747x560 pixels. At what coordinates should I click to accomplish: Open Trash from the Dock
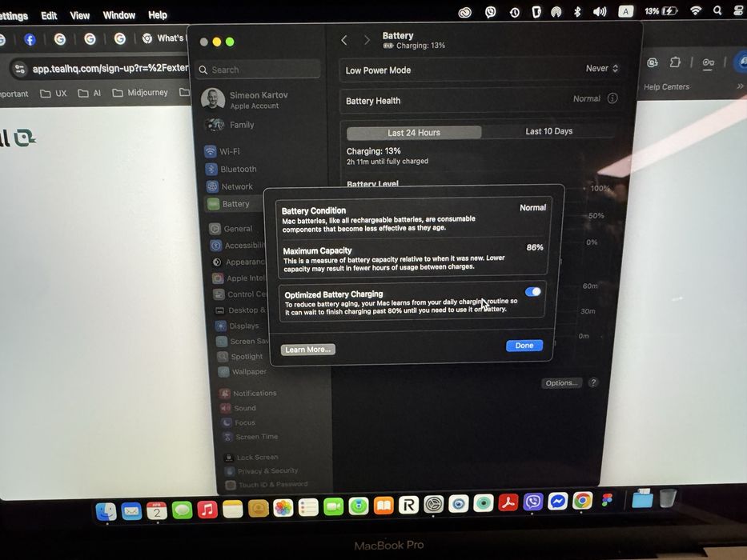[668, 498]
